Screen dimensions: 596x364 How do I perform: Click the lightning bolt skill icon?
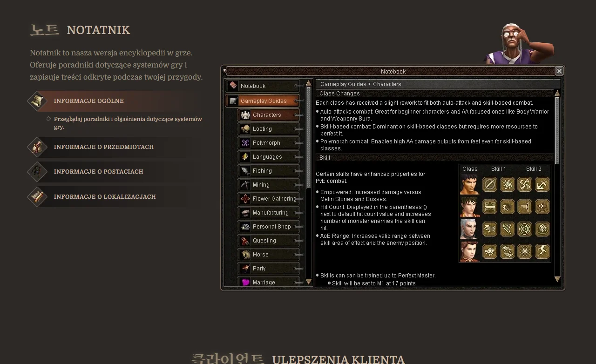(542, 251)
